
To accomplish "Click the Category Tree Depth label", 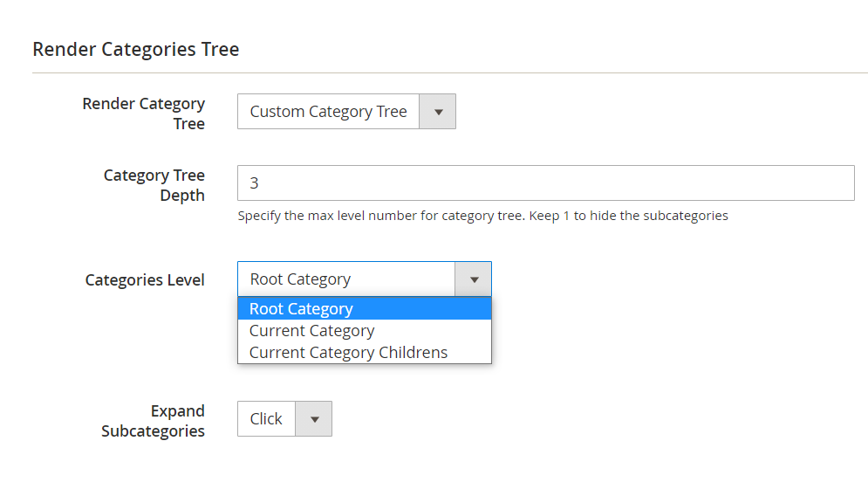I will click(x=154, y=185).
